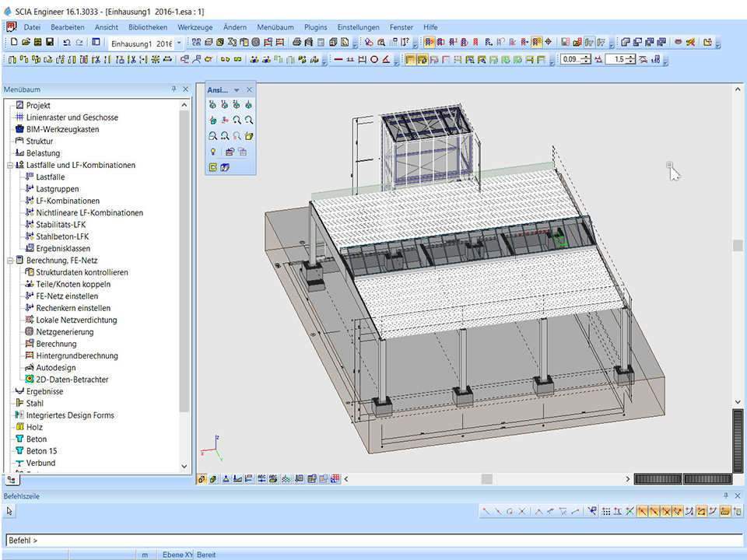
Task: Click the Open file folder icon
Action: (x=26, y=42)
